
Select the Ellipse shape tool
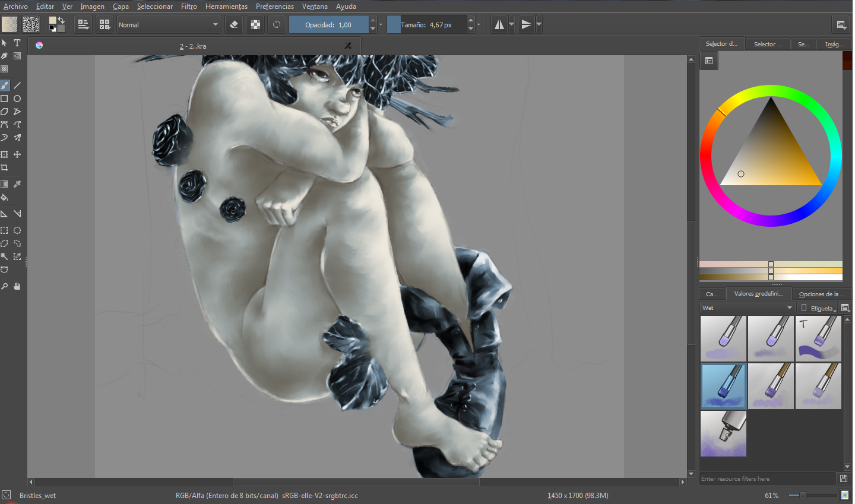pos(17,99)
